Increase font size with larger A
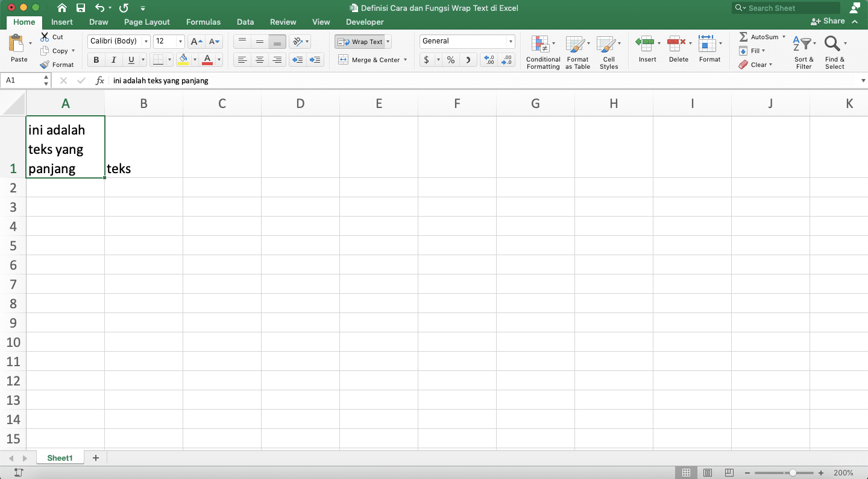The image size is (868, 479). [196, 42]
